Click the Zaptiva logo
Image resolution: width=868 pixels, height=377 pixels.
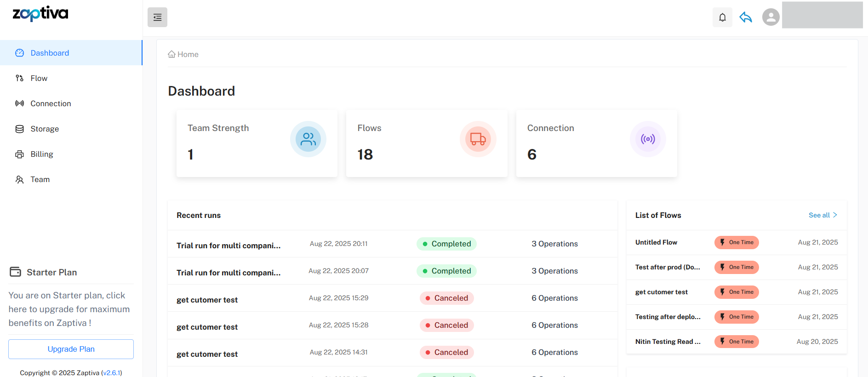(40, 14)
